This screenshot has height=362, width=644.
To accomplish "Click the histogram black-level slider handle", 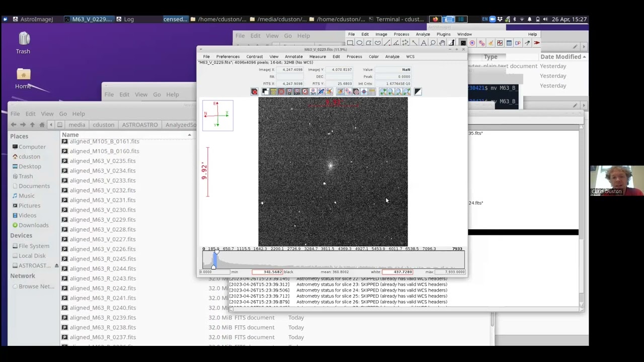I will point(214,267).
